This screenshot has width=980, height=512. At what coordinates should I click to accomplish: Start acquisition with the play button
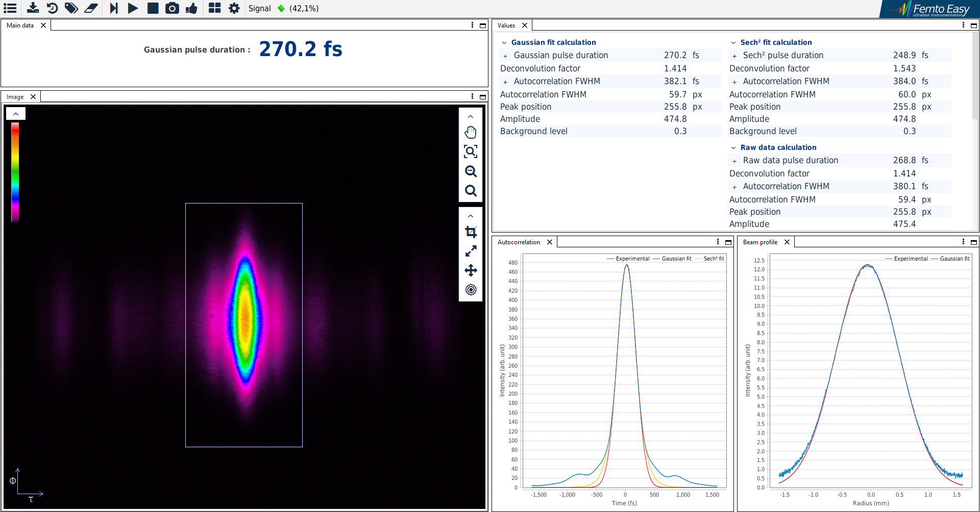[133, 8]
